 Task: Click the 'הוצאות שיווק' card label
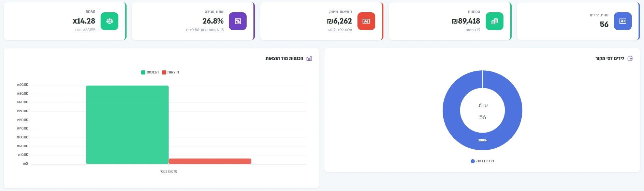(x=340, y=12)
